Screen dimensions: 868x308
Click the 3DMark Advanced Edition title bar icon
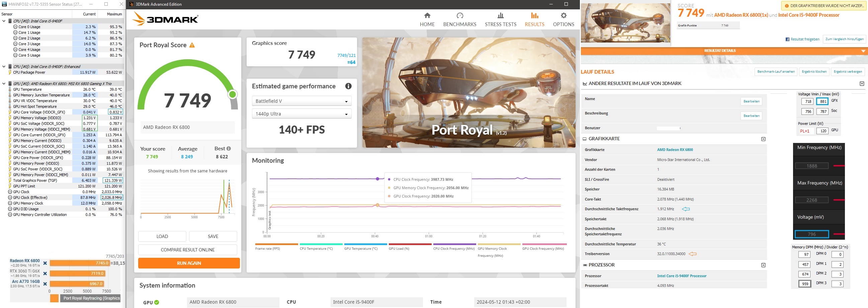[x=131, y=4]
